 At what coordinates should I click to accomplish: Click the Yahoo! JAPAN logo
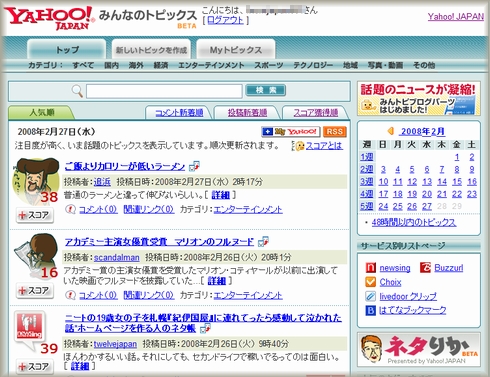[x=48, y=18]
